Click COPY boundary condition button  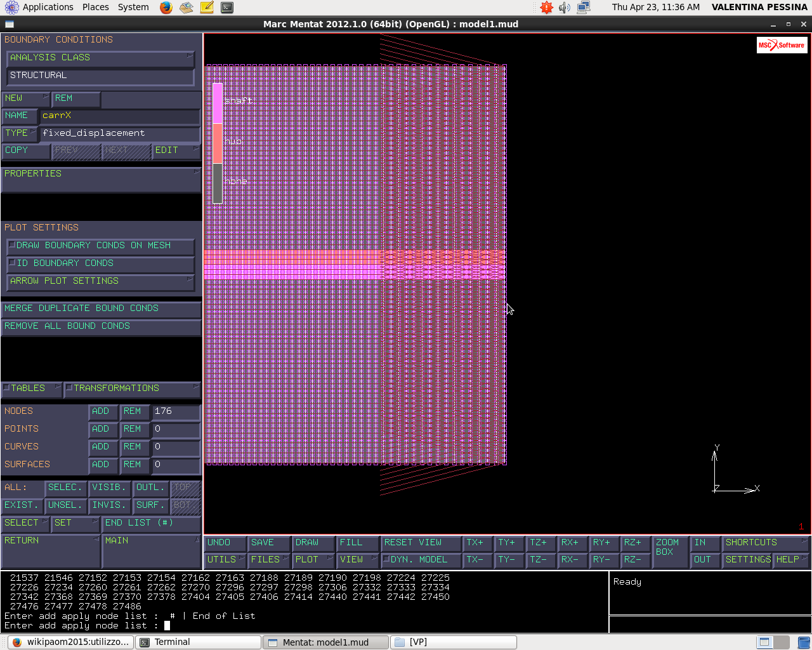[25, 150]
